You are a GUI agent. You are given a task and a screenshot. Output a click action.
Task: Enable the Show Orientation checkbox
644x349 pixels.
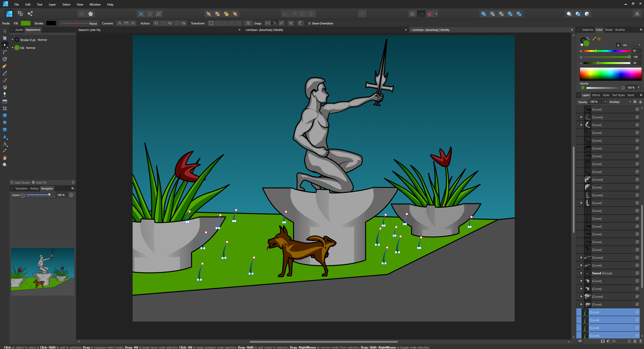(x=310, y=23)
